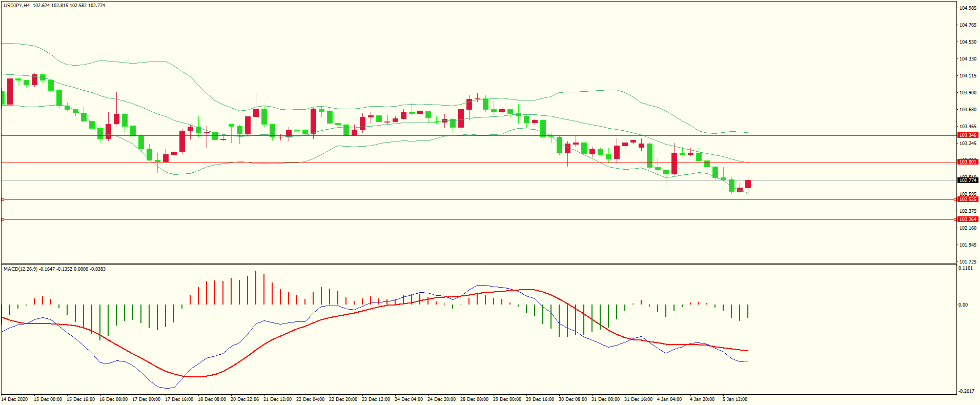The height and width of the screenshot is (405, 980).
Task: Select the red 103.346 price label
Action: (968, 135)
